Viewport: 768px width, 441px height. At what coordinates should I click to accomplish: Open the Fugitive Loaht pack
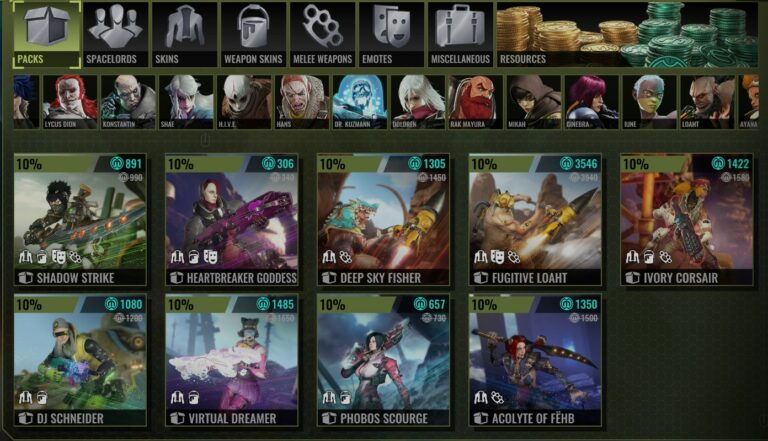coord(535,220)
